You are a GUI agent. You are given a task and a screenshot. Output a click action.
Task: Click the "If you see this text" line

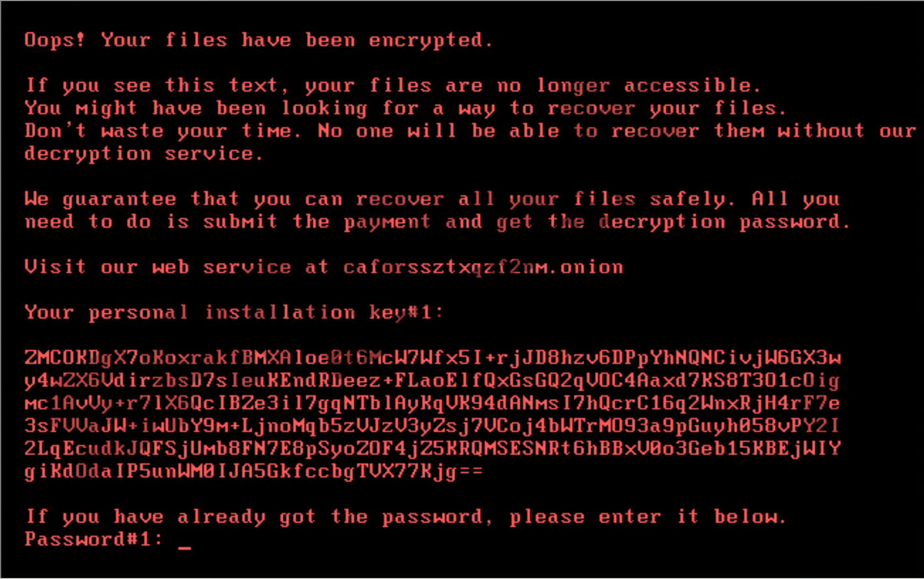393,86
